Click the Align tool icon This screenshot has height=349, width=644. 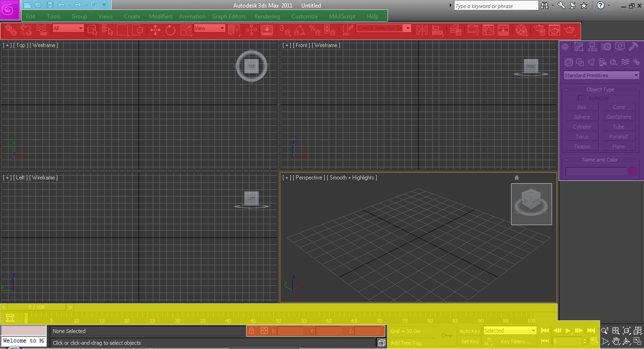tap(438, 31)
